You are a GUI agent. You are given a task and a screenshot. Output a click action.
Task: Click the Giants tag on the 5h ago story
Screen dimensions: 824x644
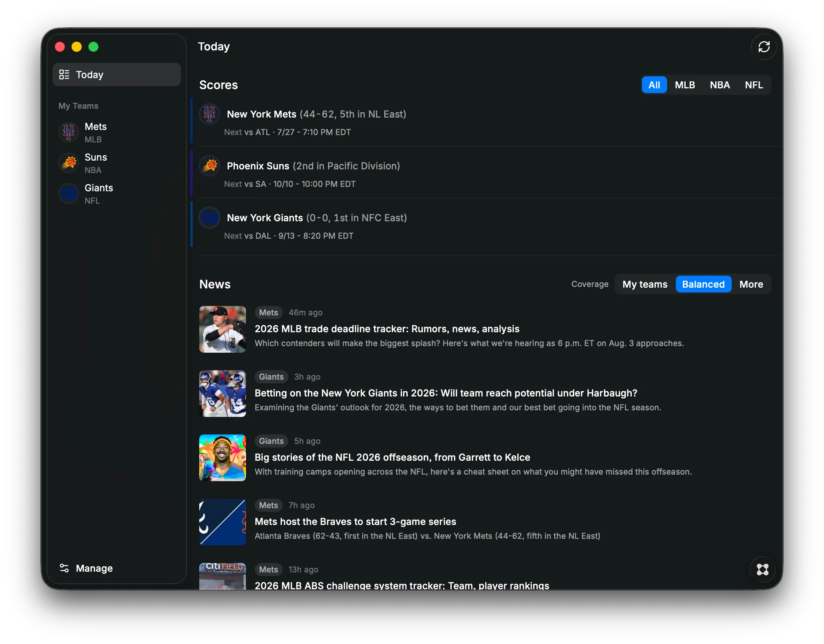point(271,441)
